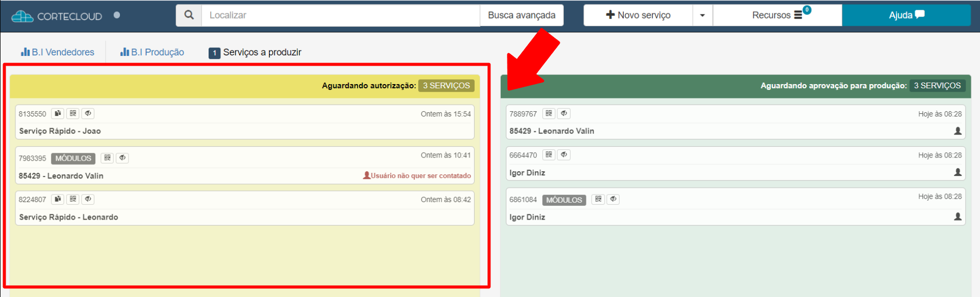Click service number 8224807

click(x=32, y=200)
